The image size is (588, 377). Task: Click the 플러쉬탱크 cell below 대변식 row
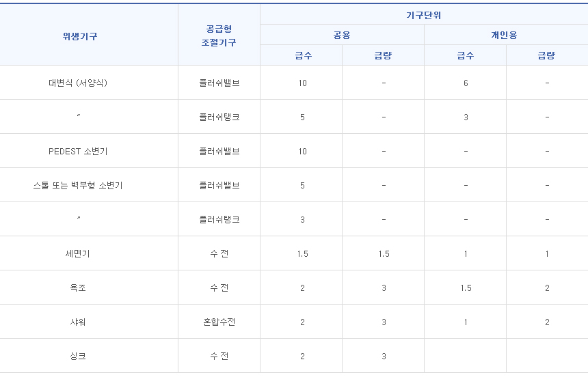219,117
